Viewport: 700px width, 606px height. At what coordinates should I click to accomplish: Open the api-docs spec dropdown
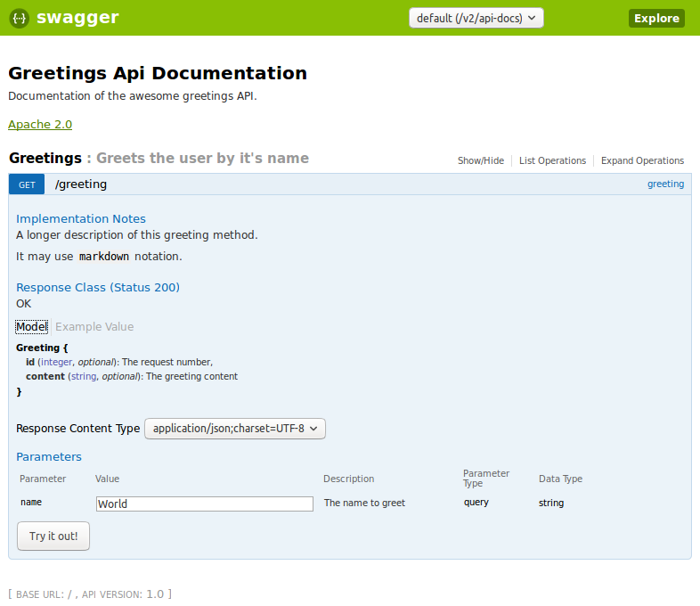pyautogui.click(x=476, y=18)
